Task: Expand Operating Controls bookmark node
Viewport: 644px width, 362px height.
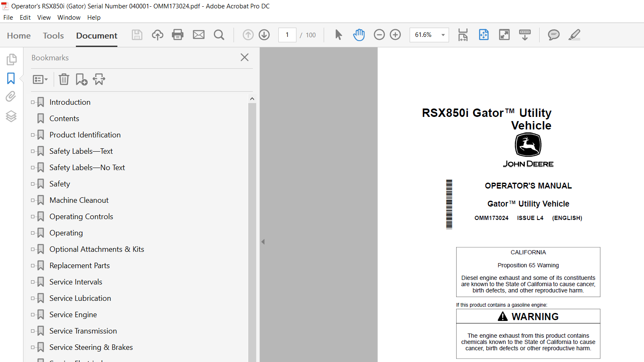Action: (x=33, y=217)
